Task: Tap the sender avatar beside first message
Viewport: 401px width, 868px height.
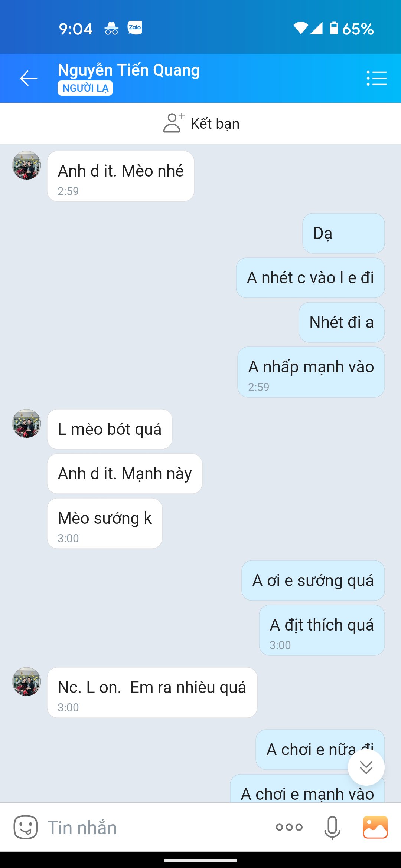Action: click(x=26, y=165)
